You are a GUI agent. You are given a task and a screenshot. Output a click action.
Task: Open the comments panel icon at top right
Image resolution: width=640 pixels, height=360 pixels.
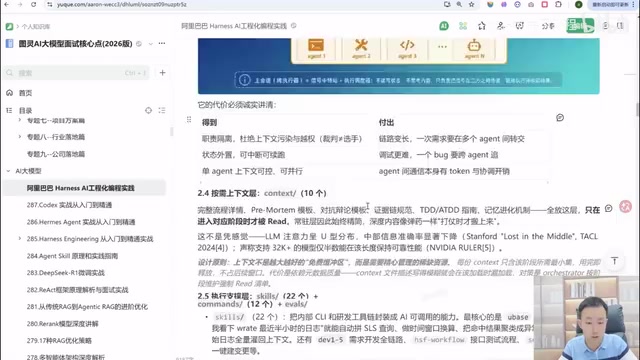tap(606, 26)
